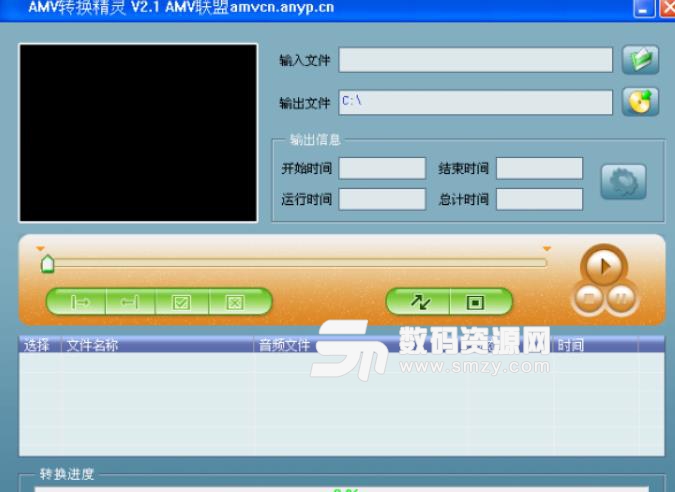This screenshot has width=675, height=492.
Task: Set clip end point marker button
Action: (130, 302)
